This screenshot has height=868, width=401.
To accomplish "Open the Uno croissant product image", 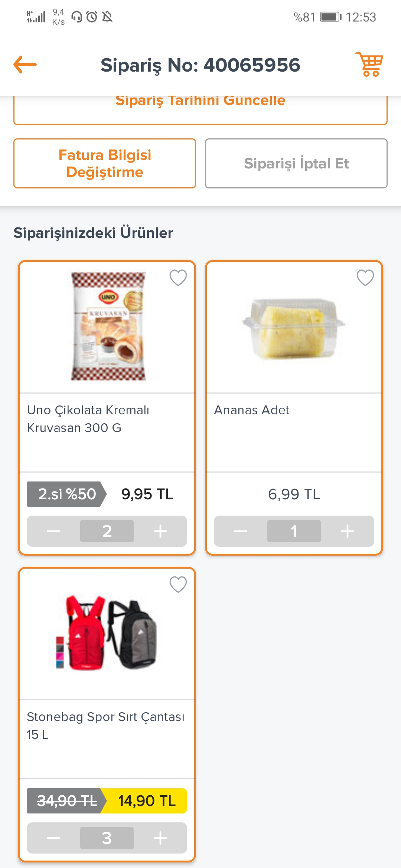I will pyautogui.click(x=108, y=326).
